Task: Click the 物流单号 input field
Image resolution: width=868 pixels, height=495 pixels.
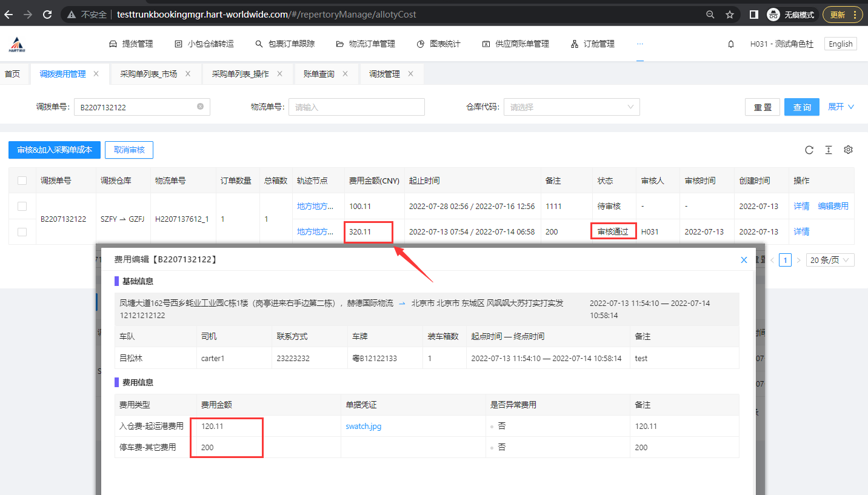Action: [356, 107]
